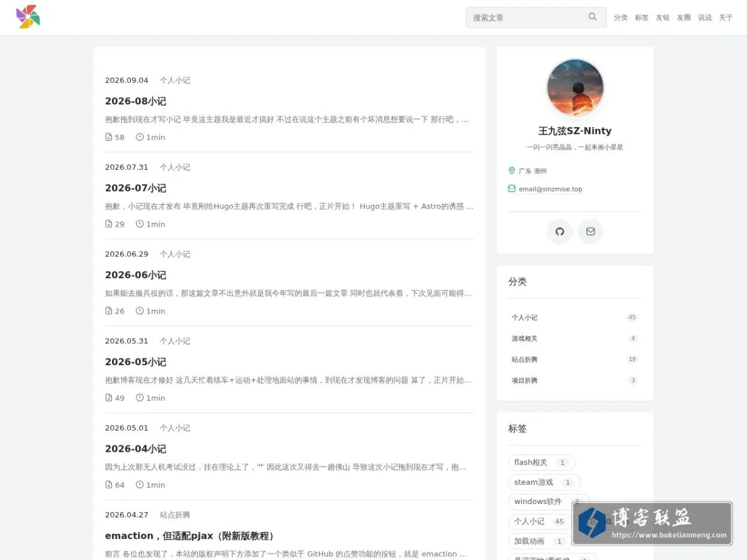Click 个人小记 label on 2026.05.01 post
The image size is (747, 560).
click(x=175, y=428)
